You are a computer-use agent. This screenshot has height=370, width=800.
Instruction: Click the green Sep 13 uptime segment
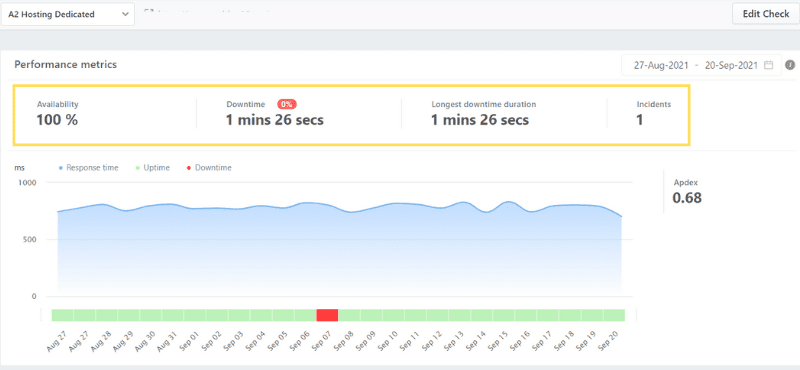click(459, 315)
